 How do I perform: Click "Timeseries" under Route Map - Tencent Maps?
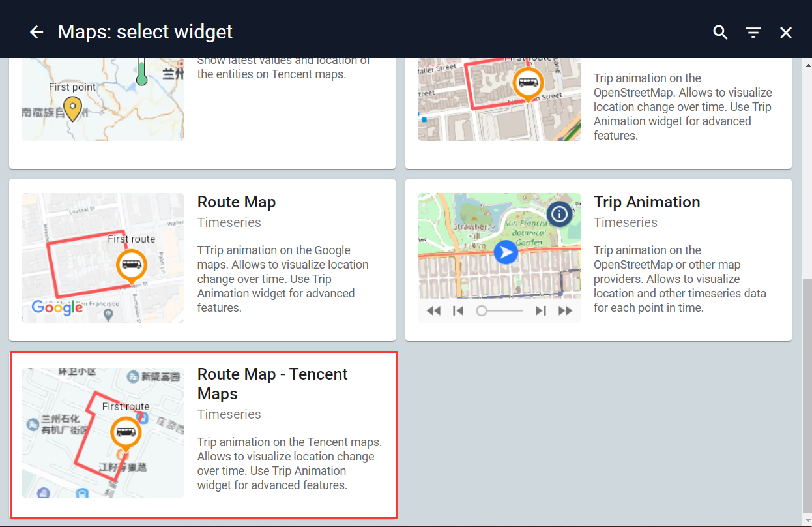[229, 414]
